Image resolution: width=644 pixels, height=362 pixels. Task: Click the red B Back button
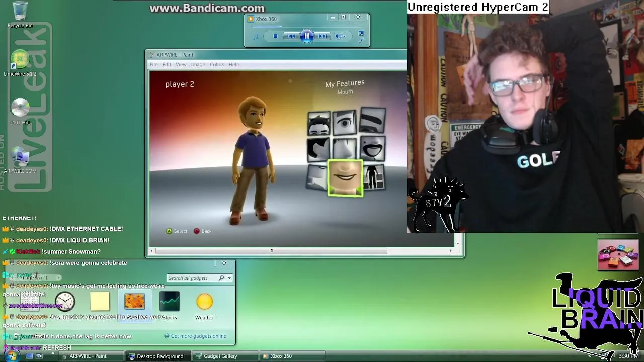pyautogui.click(x=197, y=231)
